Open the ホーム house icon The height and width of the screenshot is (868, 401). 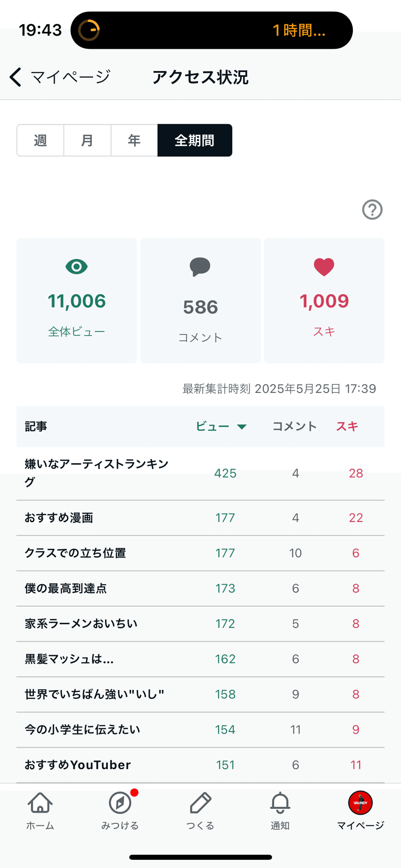[x=40, y=803]
